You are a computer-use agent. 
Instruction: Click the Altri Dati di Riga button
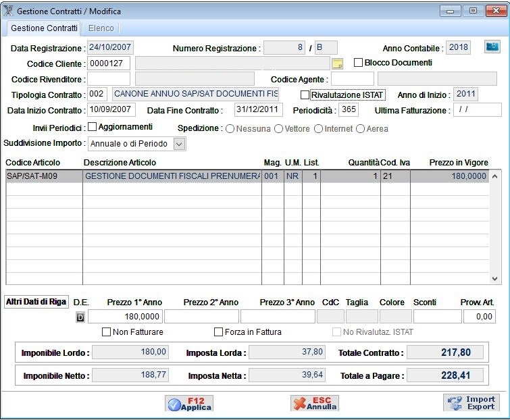pos(36,302)
